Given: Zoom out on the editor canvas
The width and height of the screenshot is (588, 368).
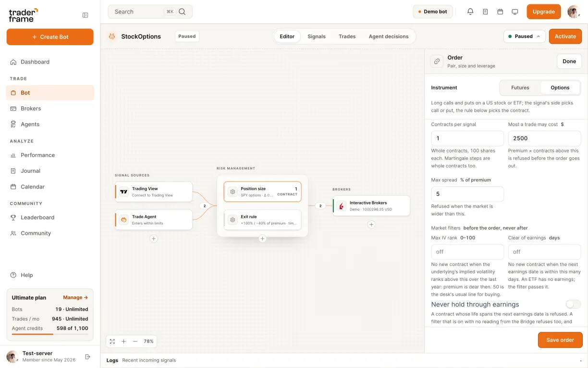Looking at the screenshot, I should tap(135, 341).
